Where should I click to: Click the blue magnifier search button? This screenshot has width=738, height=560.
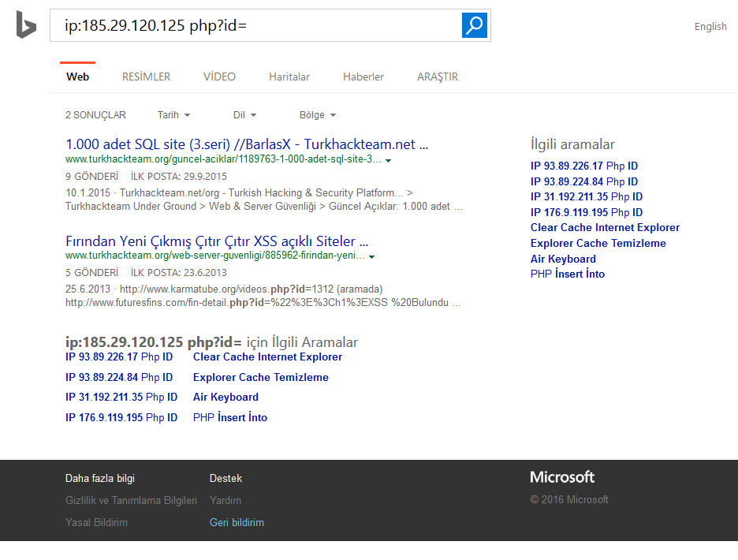pos(475,25)
